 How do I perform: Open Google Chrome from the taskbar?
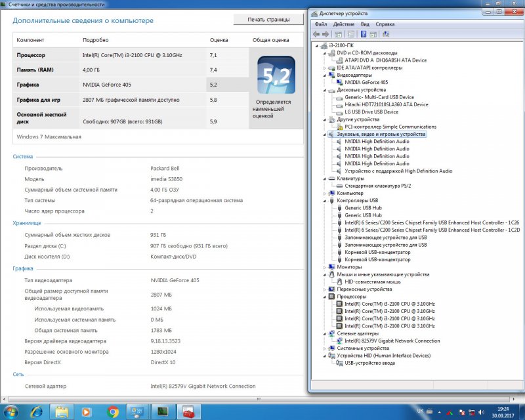pyautogui.click(x=112, y=411)
